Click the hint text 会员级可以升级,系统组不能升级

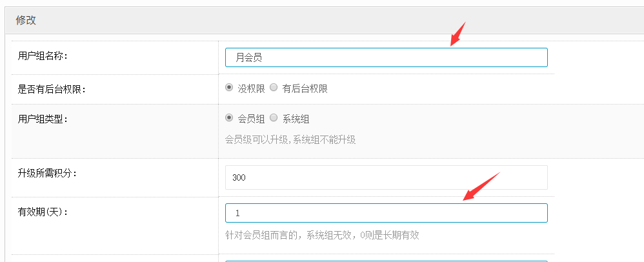[x=290, y=139]
